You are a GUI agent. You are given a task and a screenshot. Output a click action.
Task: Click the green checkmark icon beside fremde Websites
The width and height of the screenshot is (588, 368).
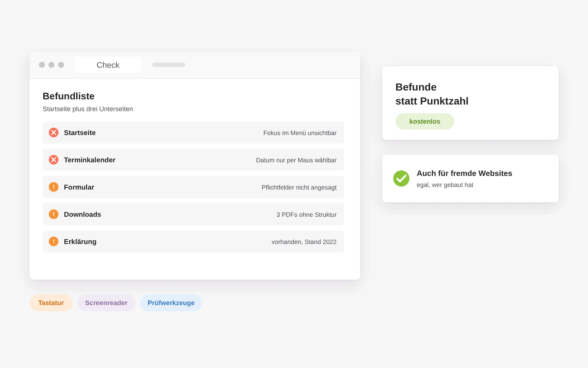point(401,178)
